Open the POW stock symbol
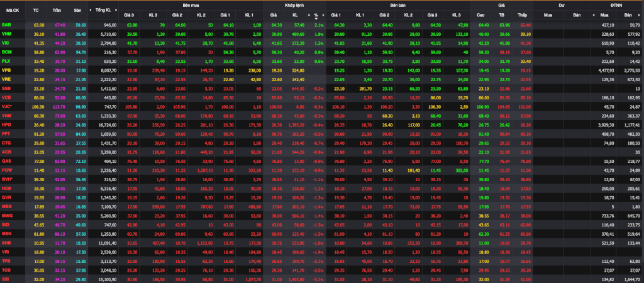This screenshot has height=283, width=644. 6,169
